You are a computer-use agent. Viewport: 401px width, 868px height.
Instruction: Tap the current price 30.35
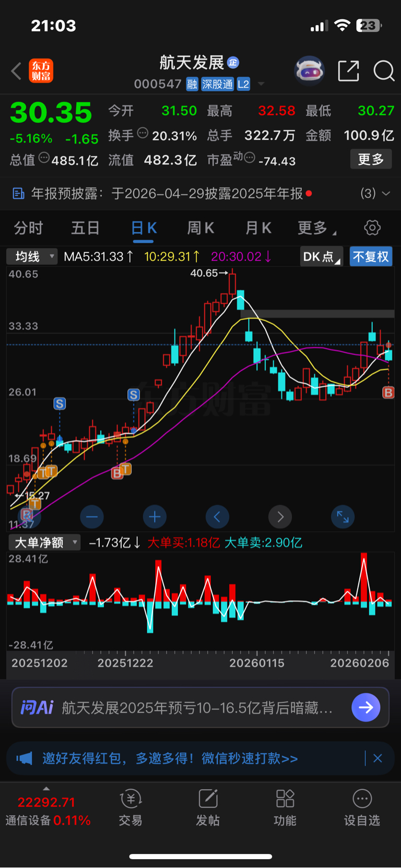coord(51,113)
